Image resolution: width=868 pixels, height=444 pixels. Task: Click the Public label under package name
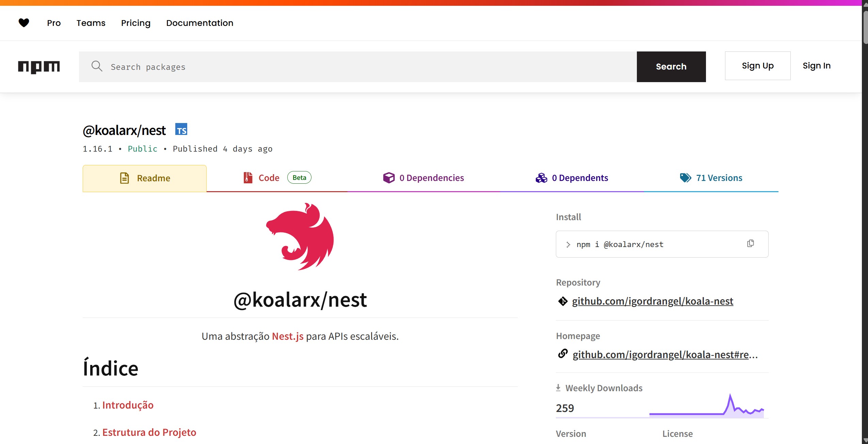pos(143,149)
